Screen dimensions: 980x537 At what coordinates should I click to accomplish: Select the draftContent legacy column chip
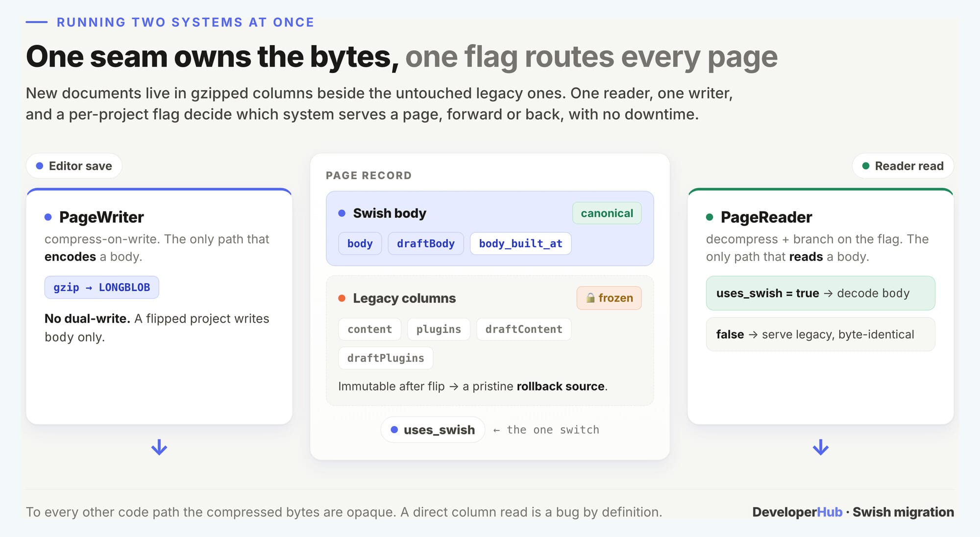coord(524,329)
